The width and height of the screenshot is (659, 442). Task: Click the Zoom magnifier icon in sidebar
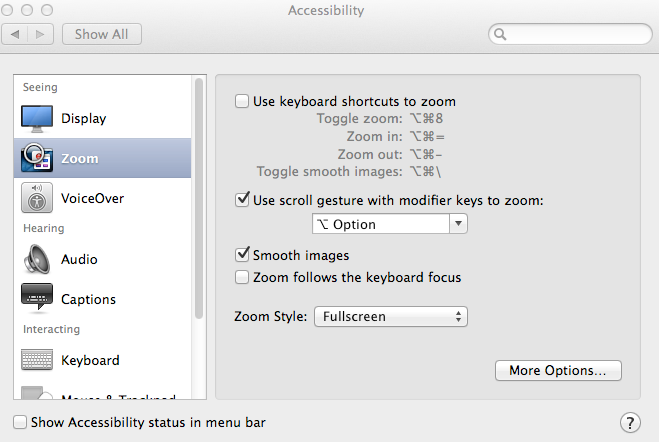tap(37, 158)
